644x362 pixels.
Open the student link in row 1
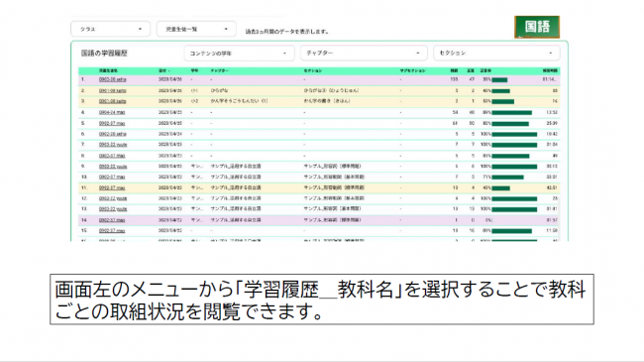click(x=113, y=79)
